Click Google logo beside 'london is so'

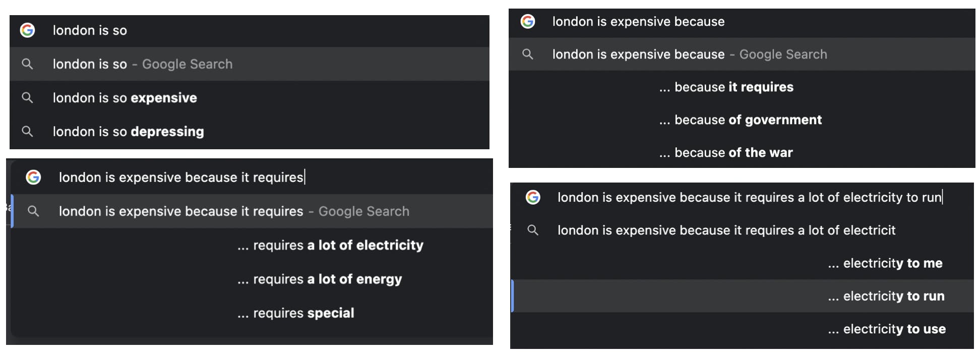pos(27,30)
